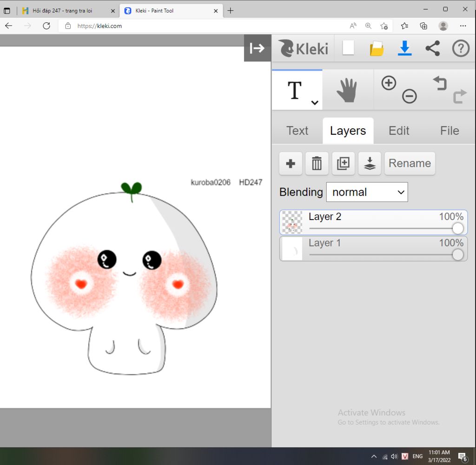Screen dimensions: 476x465
Task: Import an image via folder icon
Action: (x=377, y=48)
